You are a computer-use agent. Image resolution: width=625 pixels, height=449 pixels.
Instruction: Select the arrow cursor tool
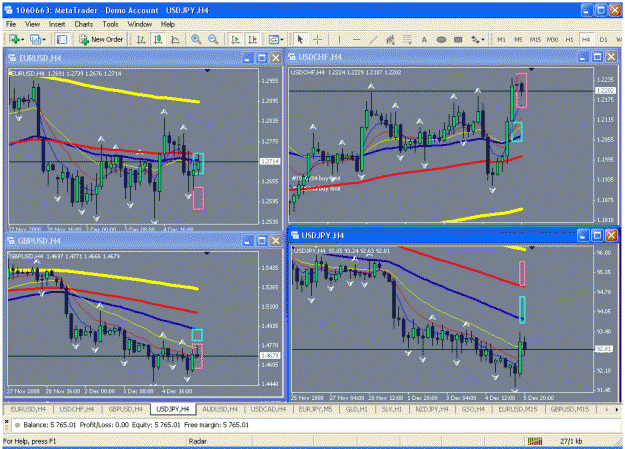pyautogui.click(x=300, y=39)
